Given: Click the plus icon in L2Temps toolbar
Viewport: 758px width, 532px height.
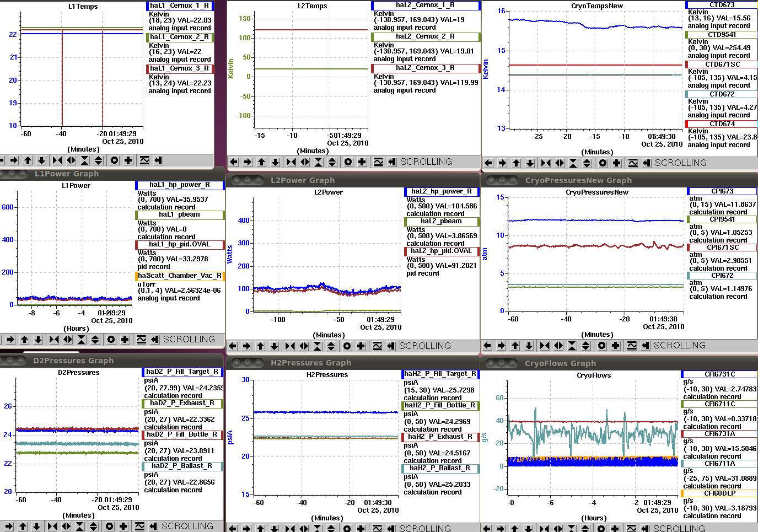Looking at the screenshot, I should click(362, 162).
